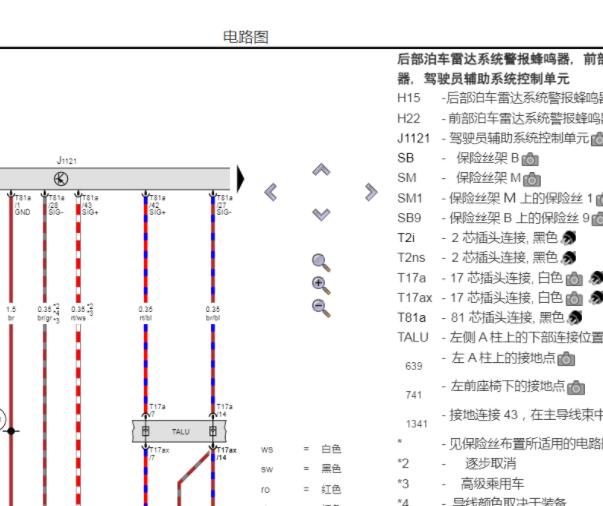Click the T81a /43 SIG+ pin label

click(90, 205)
